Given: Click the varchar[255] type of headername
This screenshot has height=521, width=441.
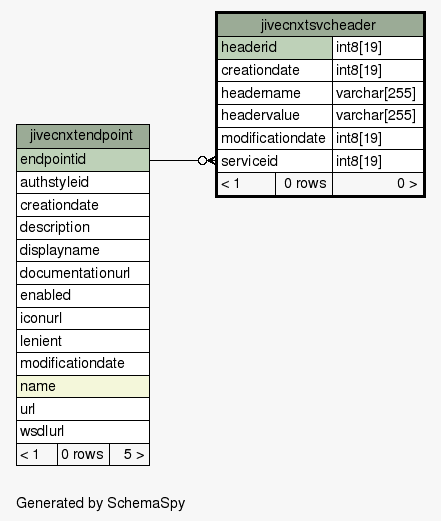Looking at the screenshot, I should pyautogui.click(x=378, y=93).
